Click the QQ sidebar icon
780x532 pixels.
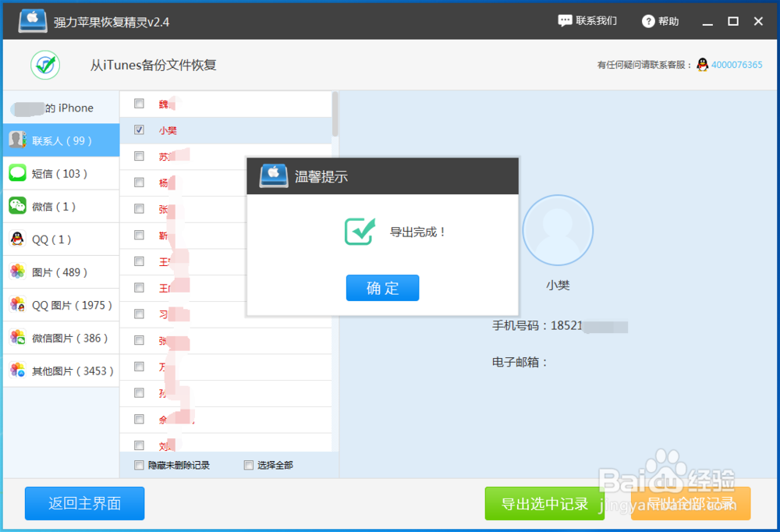(17, 239)
